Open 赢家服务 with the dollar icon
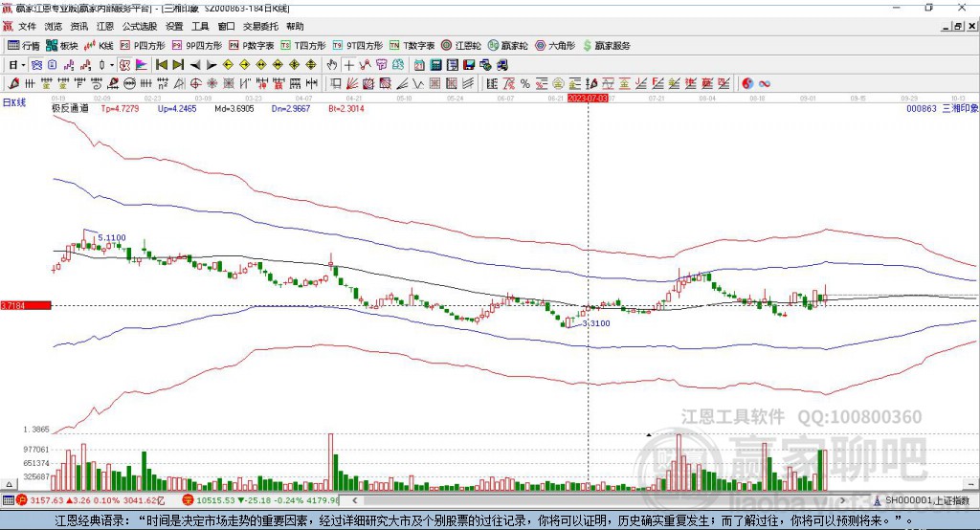Image resolution: width=980 pixels, height=530 pixels. [x=606, y=46]
